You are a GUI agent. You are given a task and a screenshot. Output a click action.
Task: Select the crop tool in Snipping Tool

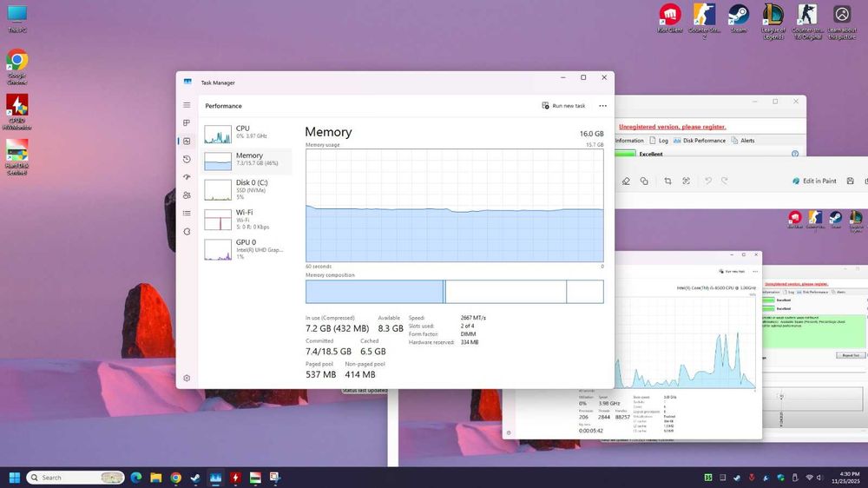coord(667,181)
